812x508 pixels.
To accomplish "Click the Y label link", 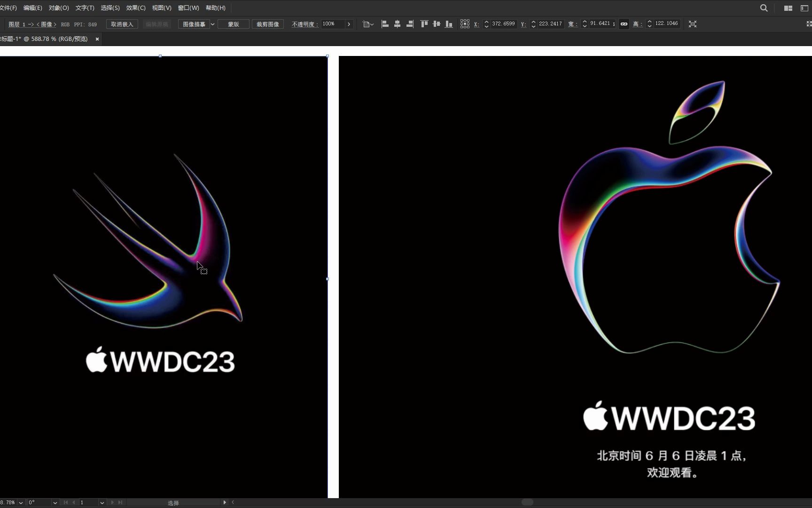I will point(523,24).
